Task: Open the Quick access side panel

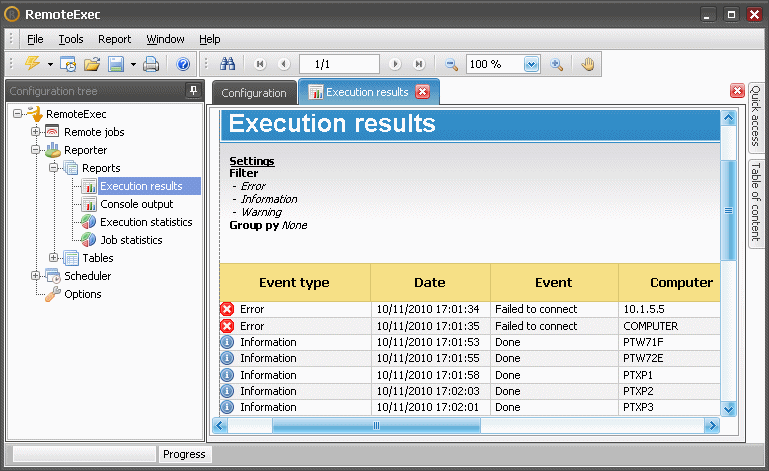Action: pyautogui.click(x=756, y=116)
